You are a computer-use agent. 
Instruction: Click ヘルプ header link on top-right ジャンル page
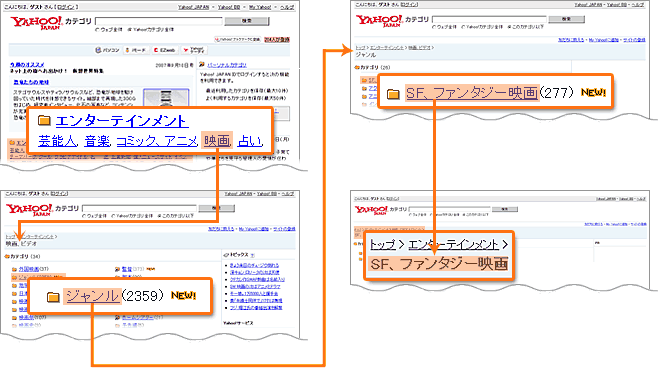click(x=637, y=5)
